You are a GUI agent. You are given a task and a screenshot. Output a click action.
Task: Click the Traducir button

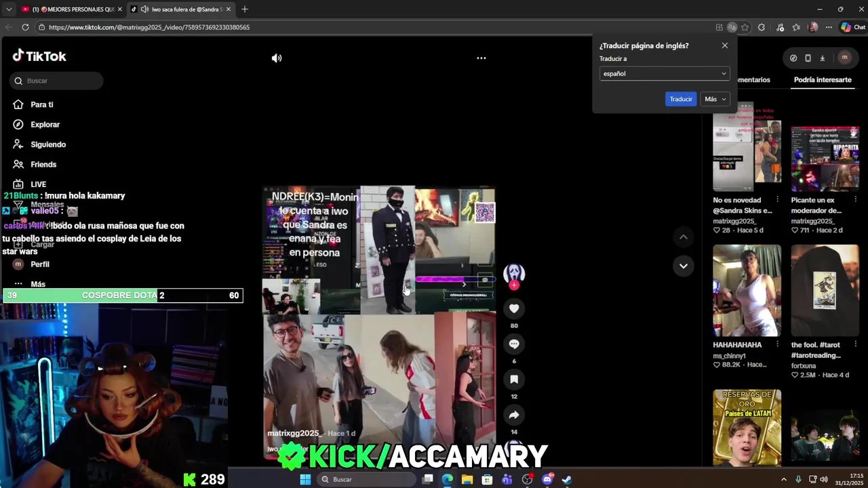tap(681, 99)
